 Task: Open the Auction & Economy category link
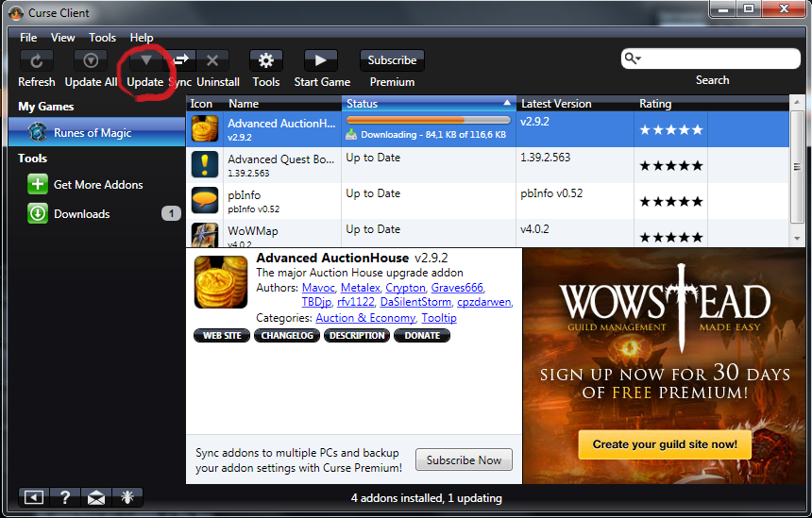(365, 318)
